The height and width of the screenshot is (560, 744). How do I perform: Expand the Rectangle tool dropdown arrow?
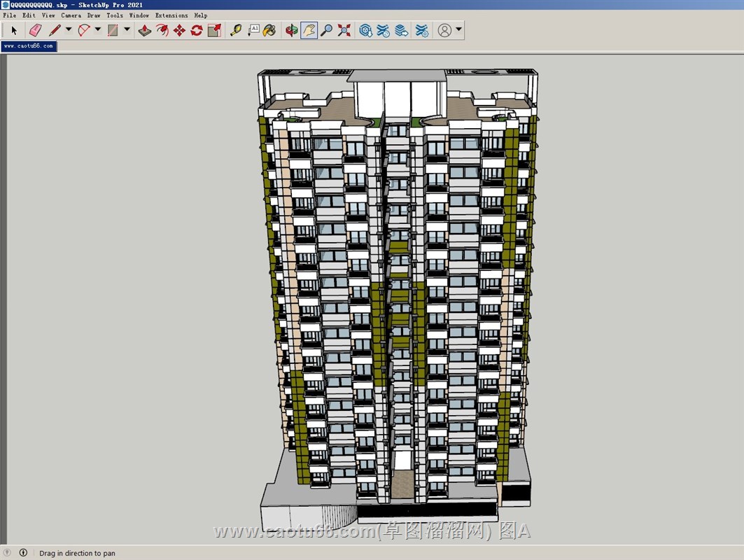[x=127, y=29]
